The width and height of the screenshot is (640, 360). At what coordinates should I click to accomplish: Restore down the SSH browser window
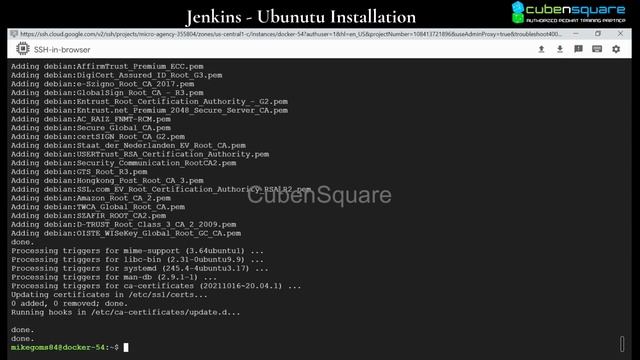(598, 34)
